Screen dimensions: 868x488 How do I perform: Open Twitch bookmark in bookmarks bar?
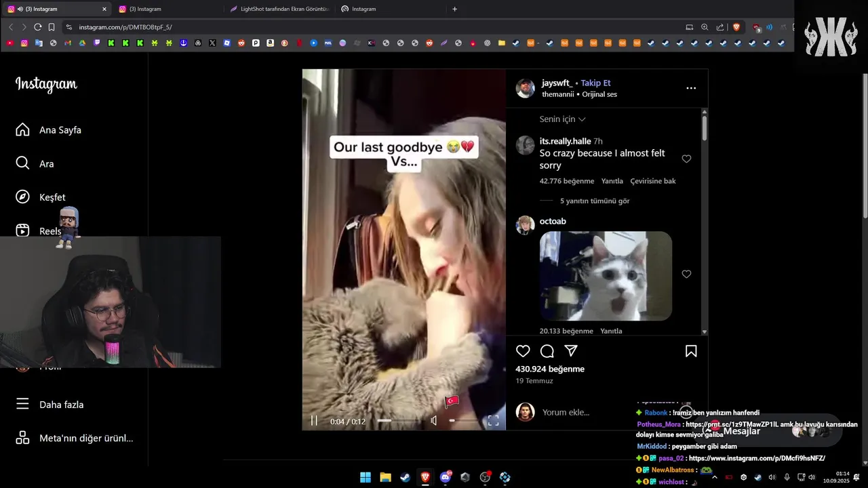tap(97, 43)
